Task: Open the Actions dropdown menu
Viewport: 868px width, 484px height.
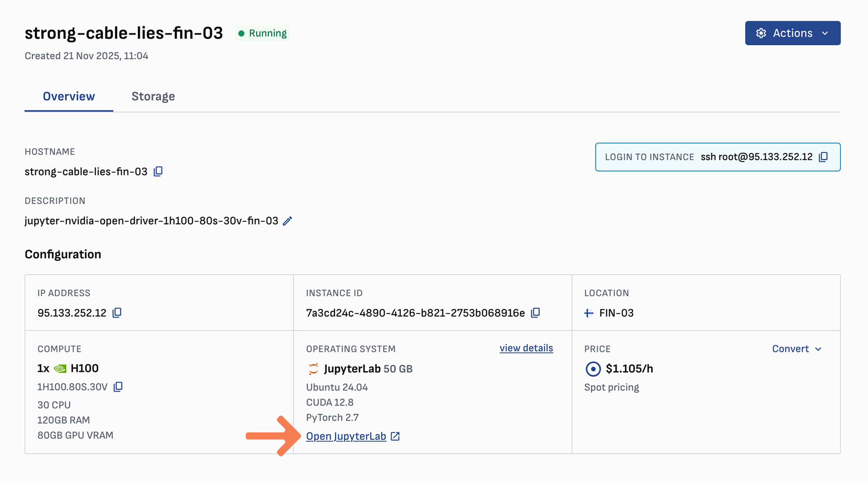Action: pyautogui.click(x=793, y=33)
